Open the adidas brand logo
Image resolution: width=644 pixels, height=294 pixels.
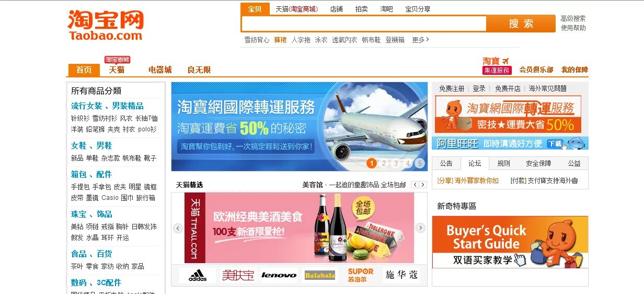tap(198, 275)
